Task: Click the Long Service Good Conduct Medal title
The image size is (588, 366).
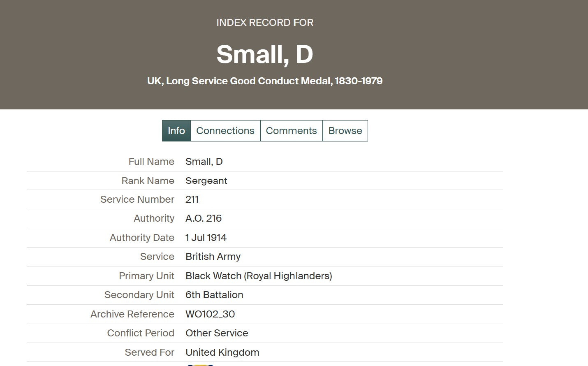Action: (x=265, y=81)
